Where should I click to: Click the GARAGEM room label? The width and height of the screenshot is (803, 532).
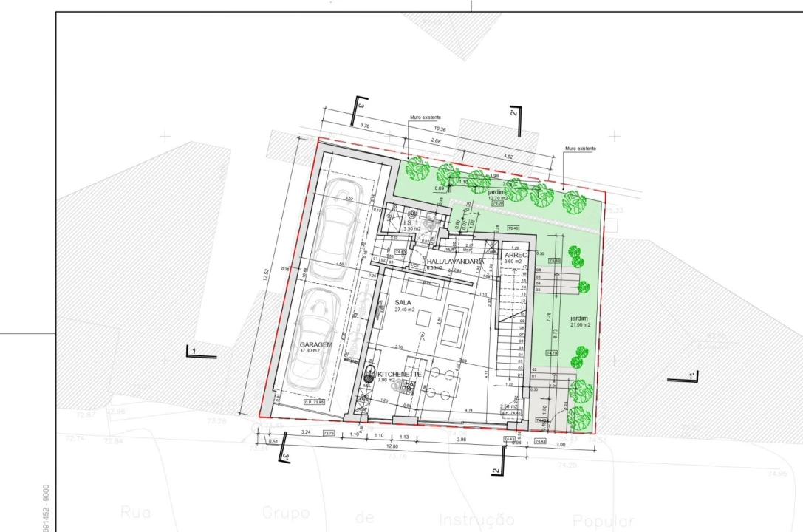click(315, 345)
